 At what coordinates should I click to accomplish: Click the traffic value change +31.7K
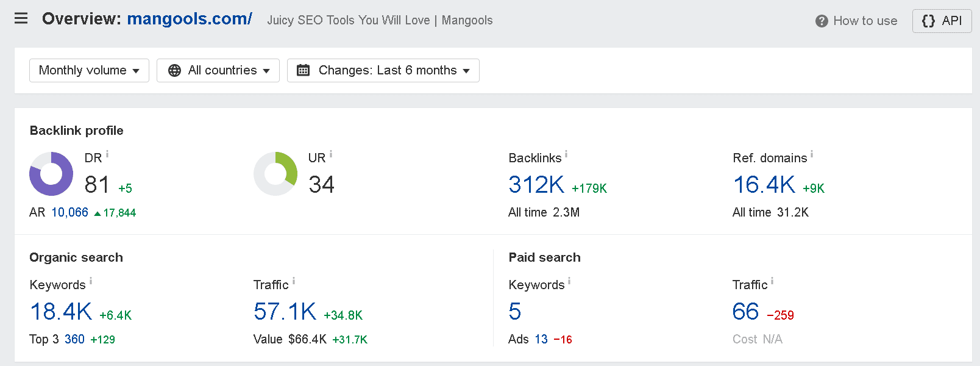350,340
